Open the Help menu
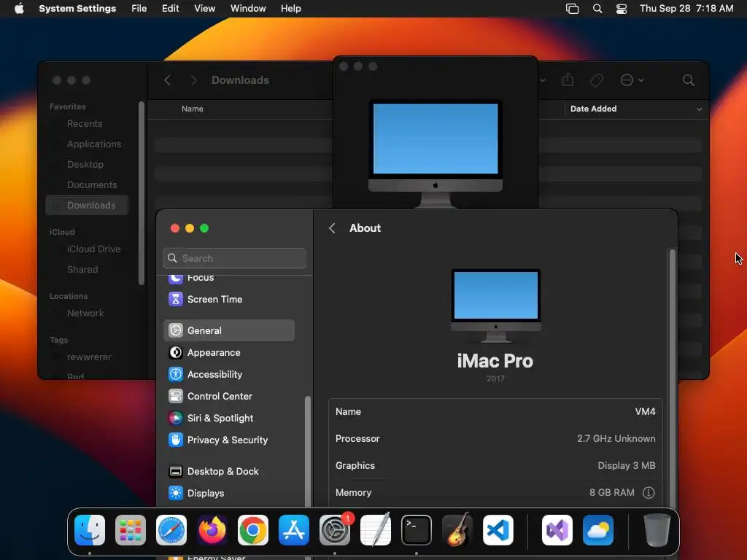 coord(290,9)
